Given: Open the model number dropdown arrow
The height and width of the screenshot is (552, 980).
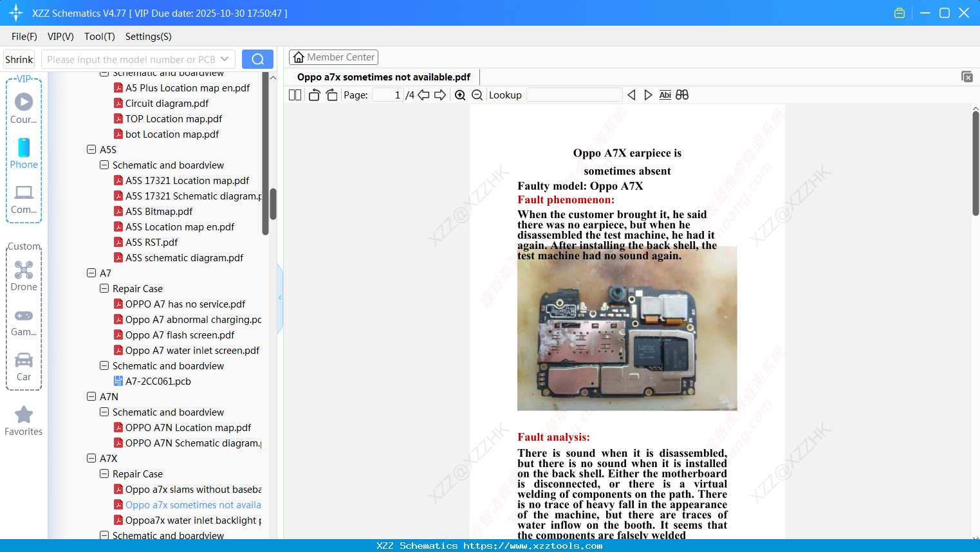Looking at the screenshot, I should 225,59.
